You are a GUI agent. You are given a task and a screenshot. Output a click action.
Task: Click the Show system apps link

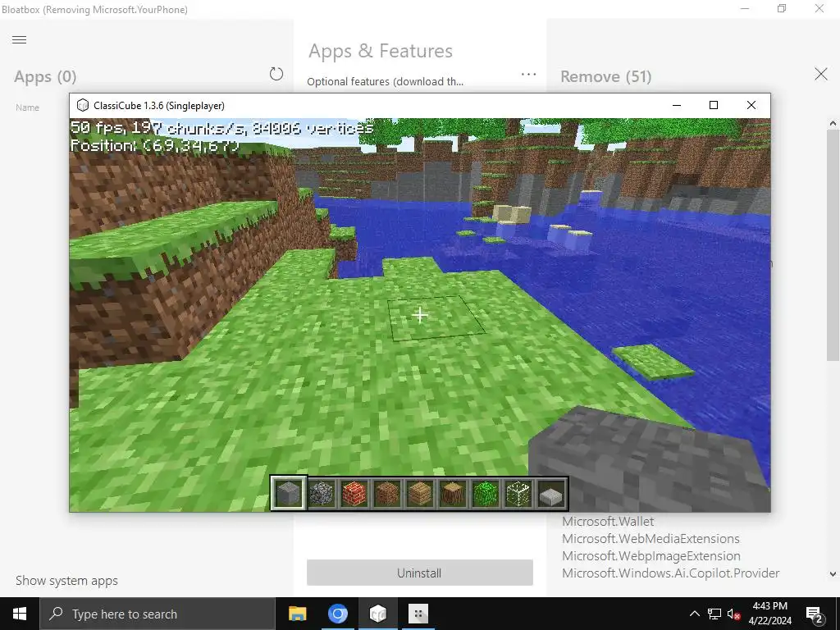pyautogui.click(x=66, y=581)
